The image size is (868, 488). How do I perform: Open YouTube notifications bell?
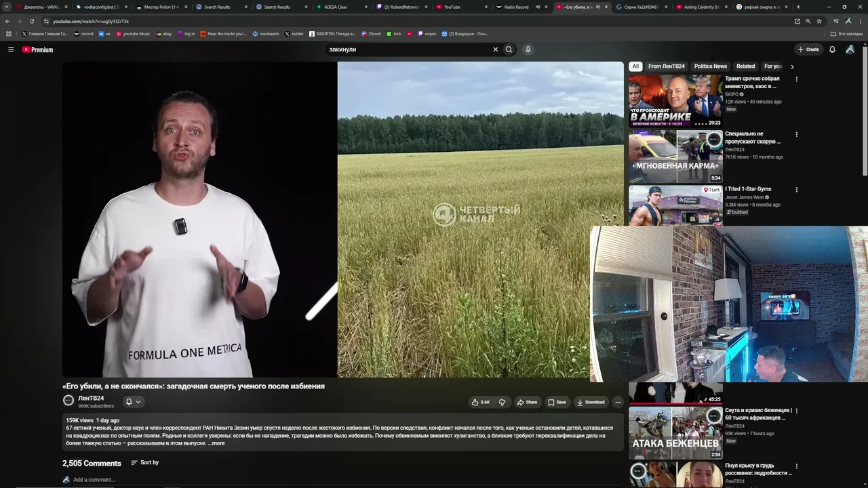click(832, 49)
